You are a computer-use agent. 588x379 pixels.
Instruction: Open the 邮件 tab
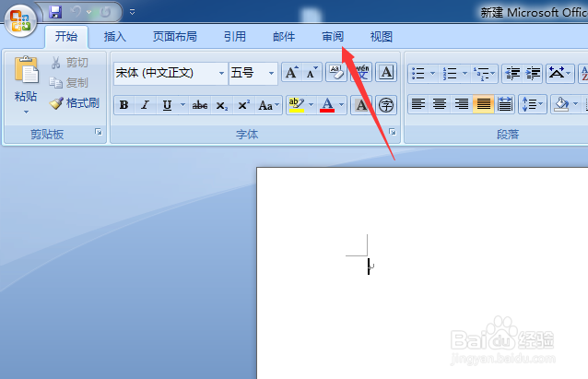point(284,36)
